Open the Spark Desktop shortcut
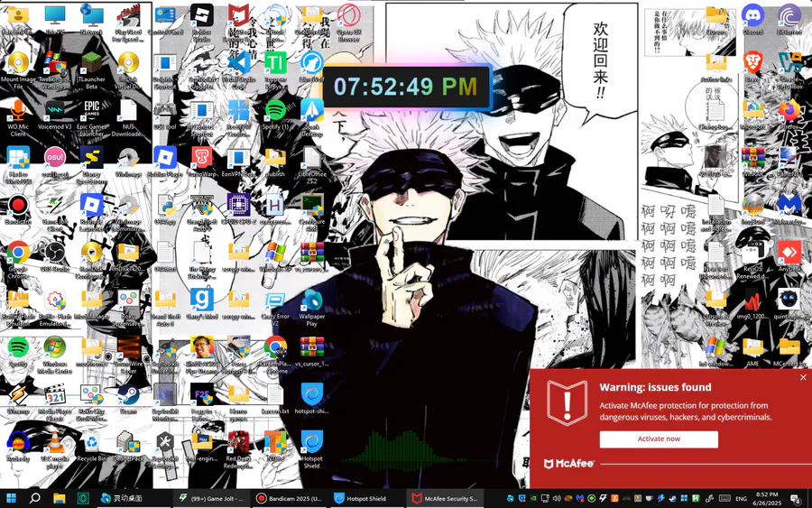The height and width of the screenshot is (508, 812). coord(312,117)
